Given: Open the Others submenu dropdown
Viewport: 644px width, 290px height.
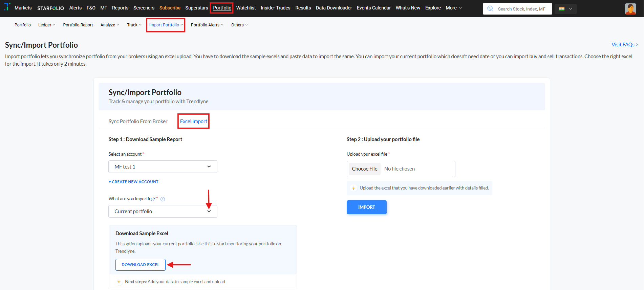Looking at the screenshot, I should coord(239,25).
